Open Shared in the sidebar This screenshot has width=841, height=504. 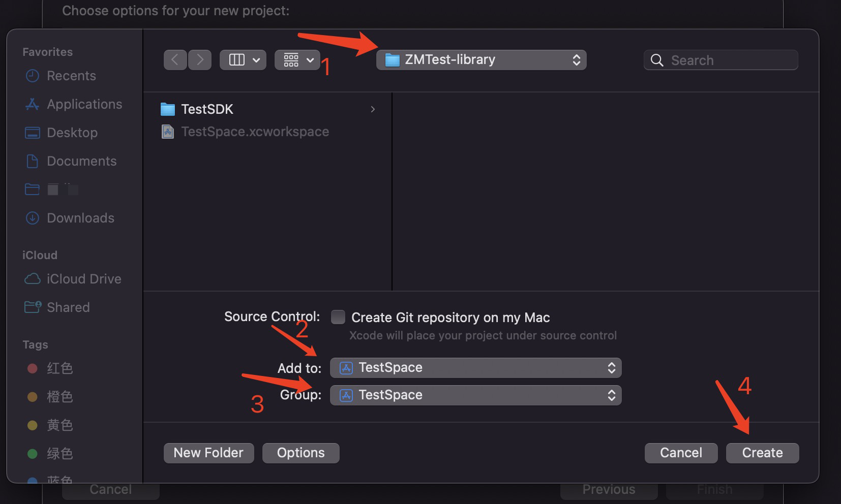pyautogui.click(x=68, y=307)
